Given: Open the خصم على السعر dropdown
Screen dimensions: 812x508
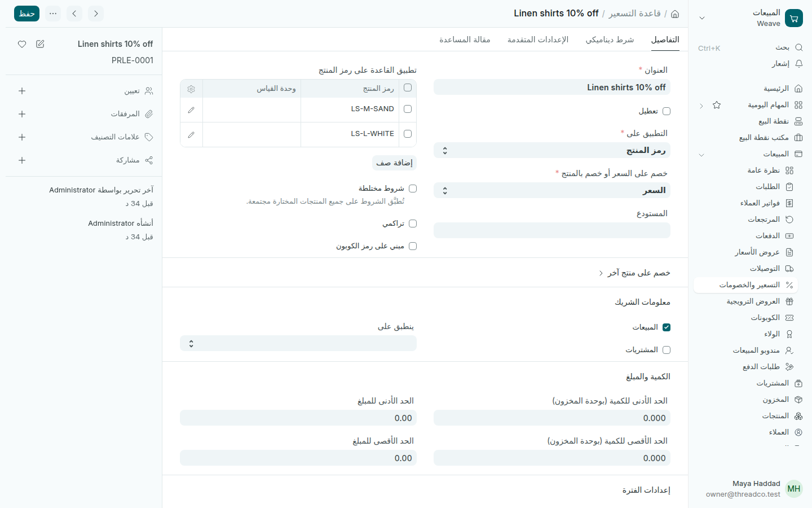Looking at the screenshot, I should pos(552,190).
